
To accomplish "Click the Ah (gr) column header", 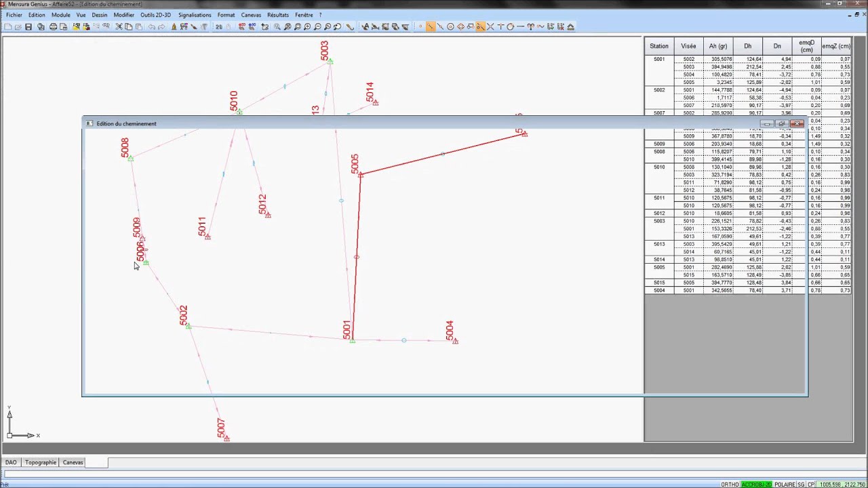I will pyautogui.click(x=718, y=46).
